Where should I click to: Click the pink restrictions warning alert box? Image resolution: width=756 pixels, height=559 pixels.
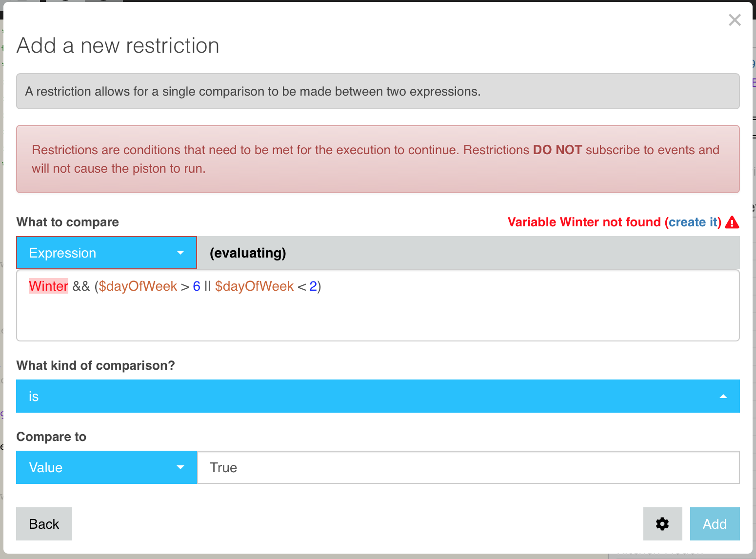(x=378, y=159)
